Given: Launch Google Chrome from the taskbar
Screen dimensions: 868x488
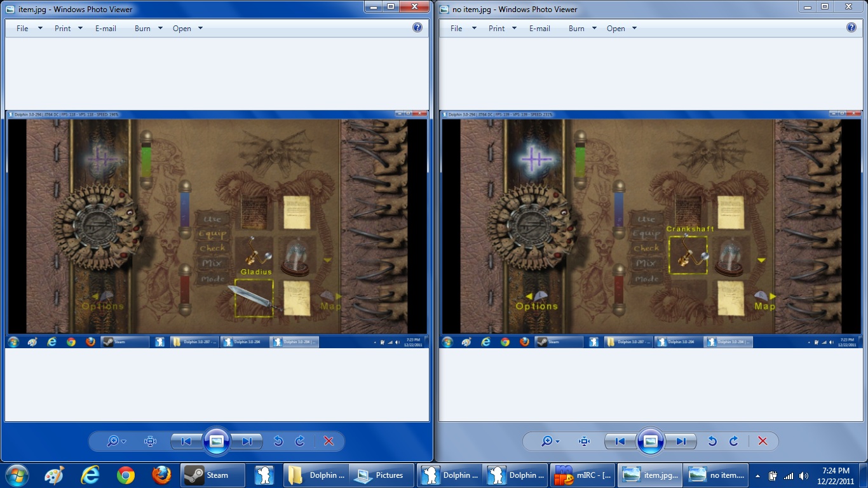Looking at the screenshot, I should click(x=126, y=475).
